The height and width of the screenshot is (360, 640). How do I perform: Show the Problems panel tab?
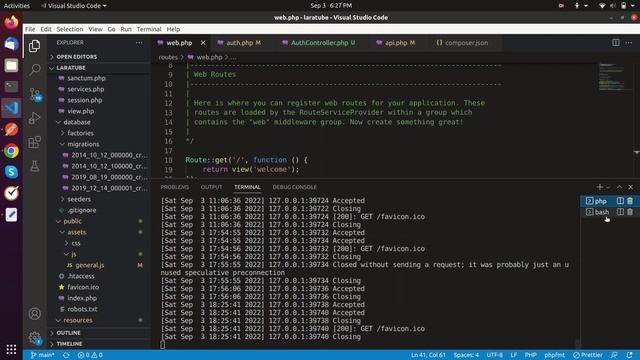point(175,187)
